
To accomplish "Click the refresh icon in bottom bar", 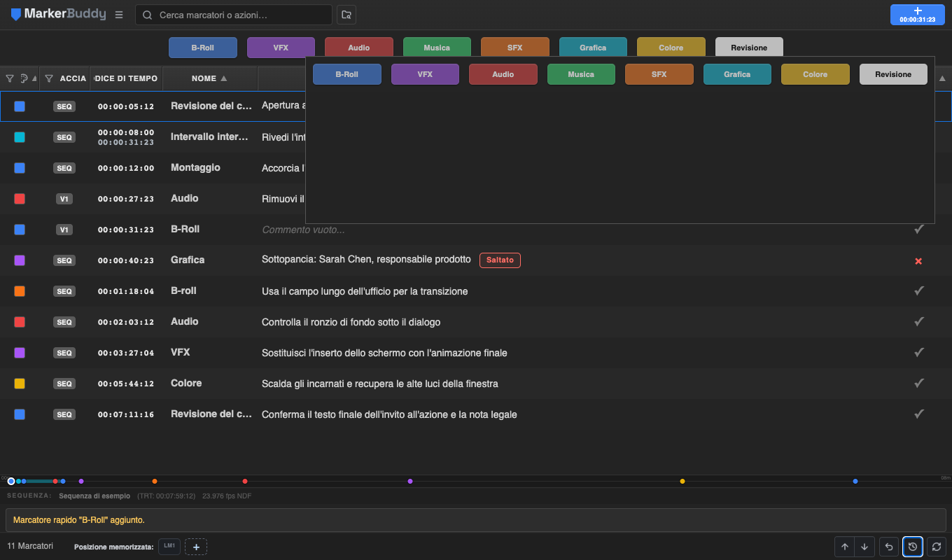I will pyautogui.click(x=937, y=547).
